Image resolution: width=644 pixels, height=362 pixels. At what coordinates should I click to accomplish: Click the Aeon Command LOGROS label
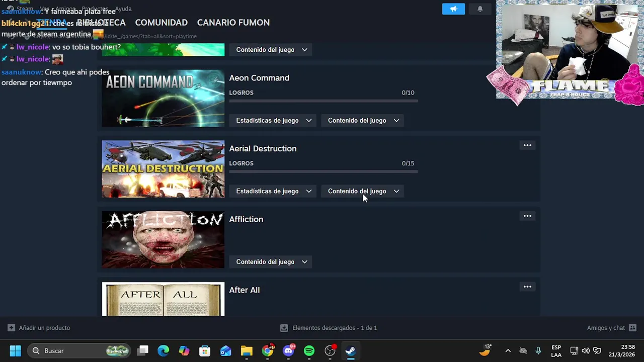click(x=242, y=93)
